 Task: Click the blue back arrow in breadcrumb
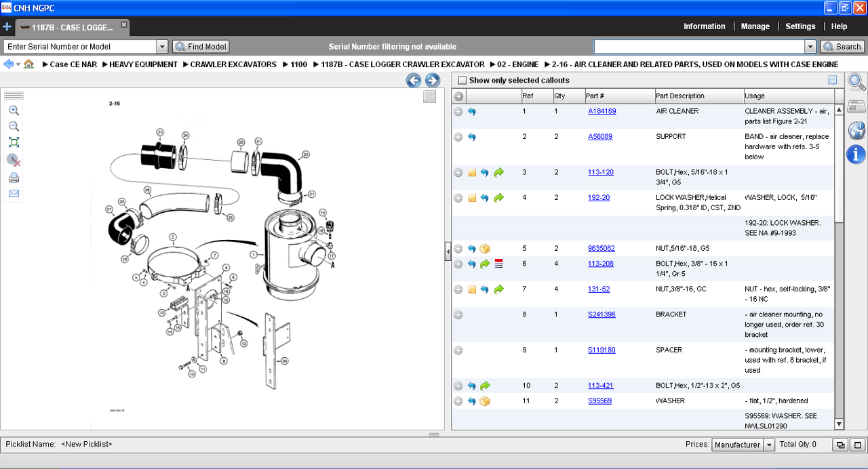(x=8, y=64)
